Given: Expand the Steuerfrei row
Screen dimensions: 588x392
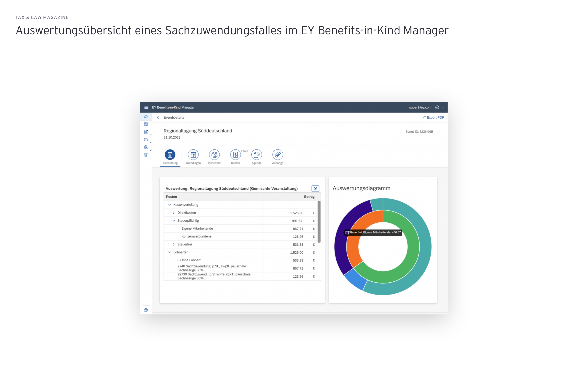Looking at the screenshot, I should point(173,245).
